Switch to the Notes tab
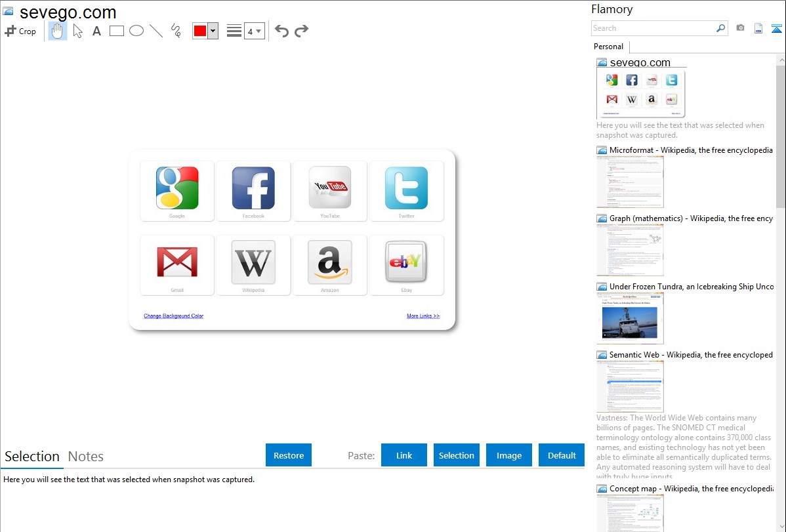This screenshot has height=532, width=786. (x=86, y=457)
